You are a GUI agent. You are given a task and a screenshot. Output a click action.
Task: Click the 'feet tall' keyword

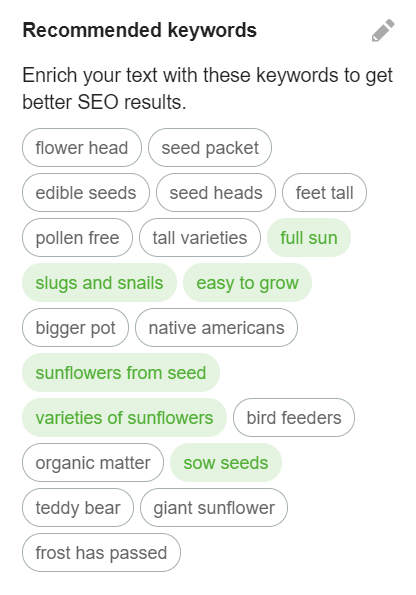(x=325, y=193)
